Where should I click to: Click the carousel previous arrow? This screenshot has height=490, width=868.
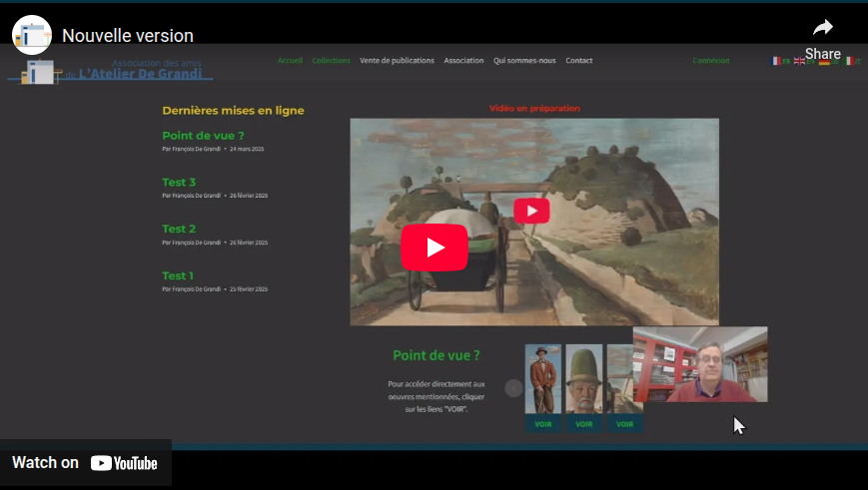point(513,388)
